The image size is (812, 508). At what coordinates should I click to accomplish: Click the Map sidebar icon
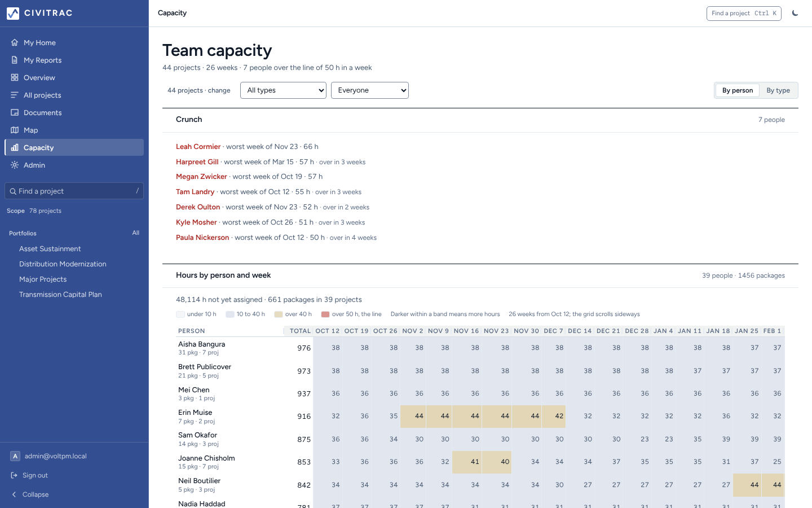click(x=15, y=130)
